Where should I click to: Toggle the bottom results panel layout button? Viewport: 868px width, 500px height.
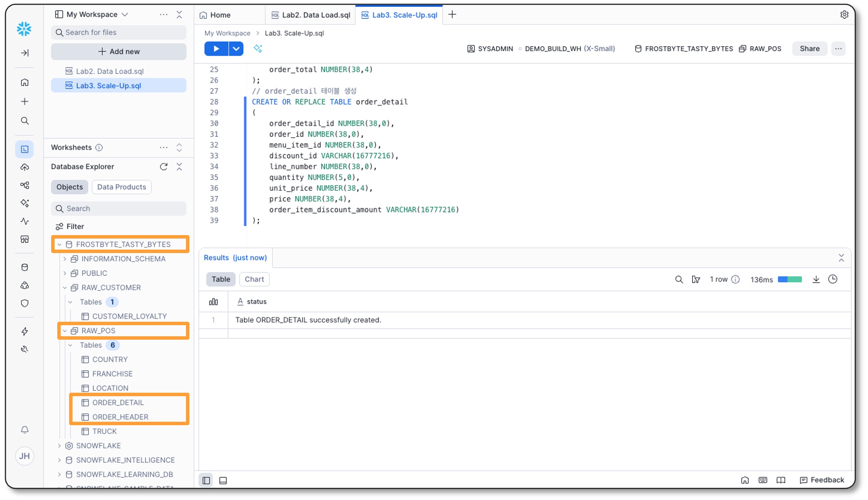tap(223, 481)
